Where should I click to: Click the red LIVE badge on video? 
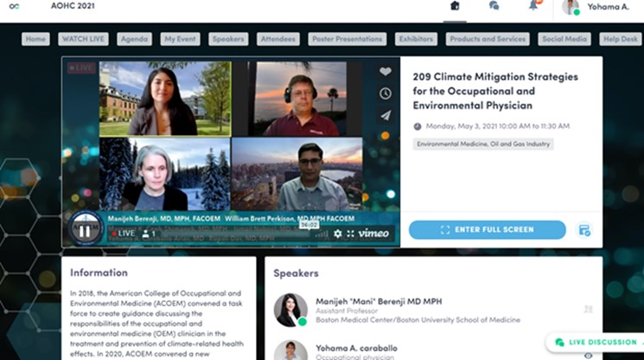pos(82,67)
